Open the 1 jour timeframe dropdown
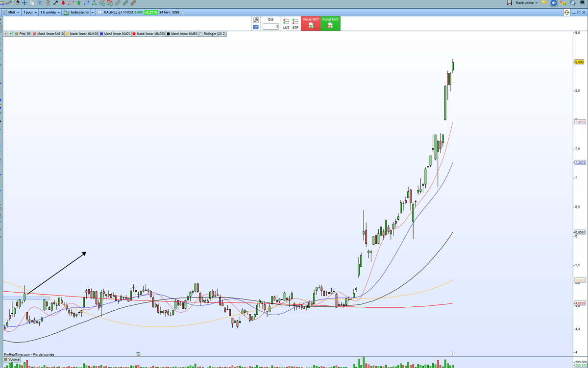This screenshot has width=588, height=368. tap(30, 12)
